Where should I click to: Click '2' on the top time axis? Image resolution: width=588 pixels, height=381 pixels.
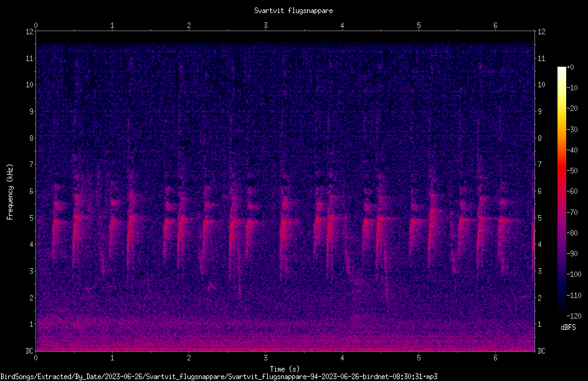click(x=189, y=26)
